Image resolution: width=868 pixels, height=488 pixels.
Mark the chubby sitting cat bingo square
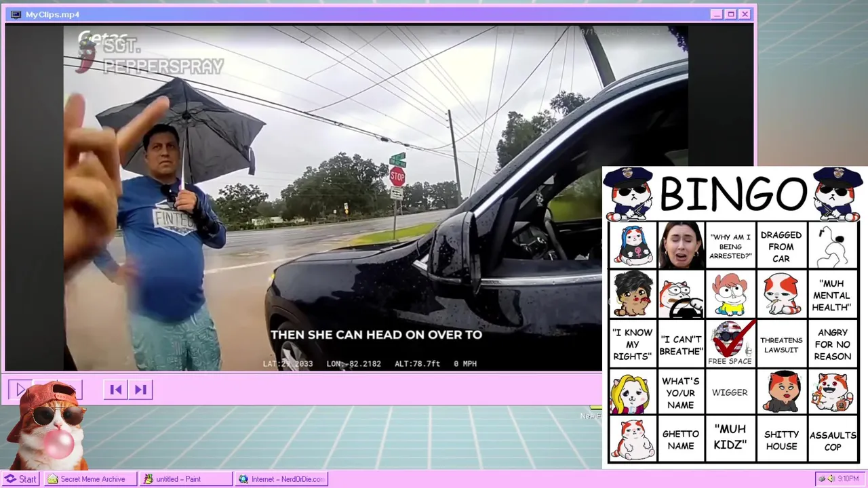coord(633,439)
